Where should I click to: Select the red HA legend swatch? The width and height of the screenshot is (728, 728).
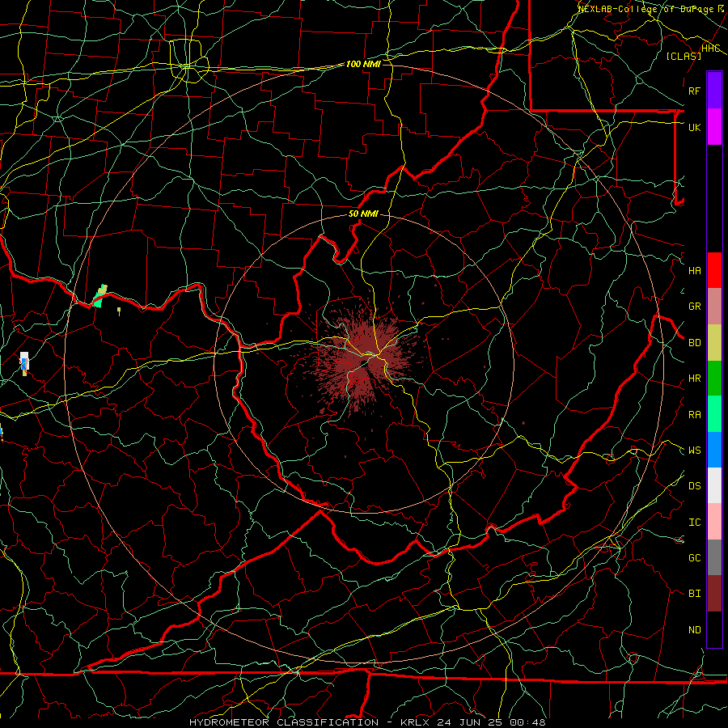coord(714,270)
